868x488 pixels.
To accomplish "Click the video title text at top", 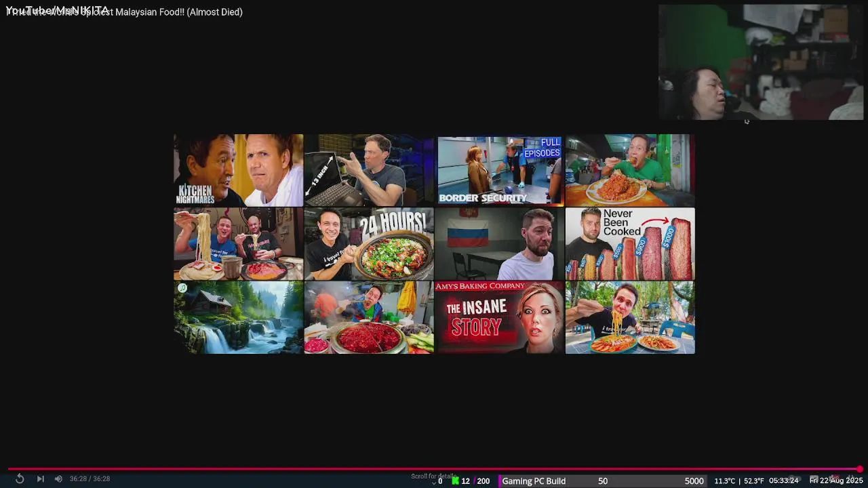I will click(x=124, y=12).
